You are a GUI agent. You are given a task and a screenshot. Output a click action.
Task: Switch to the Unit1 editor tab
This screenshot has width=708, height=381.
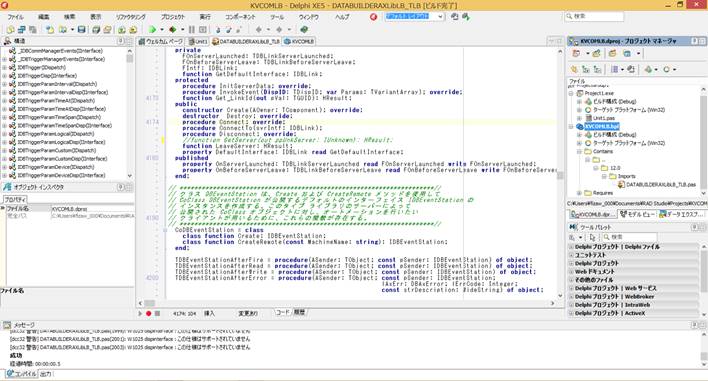click(x=198, y=42)
